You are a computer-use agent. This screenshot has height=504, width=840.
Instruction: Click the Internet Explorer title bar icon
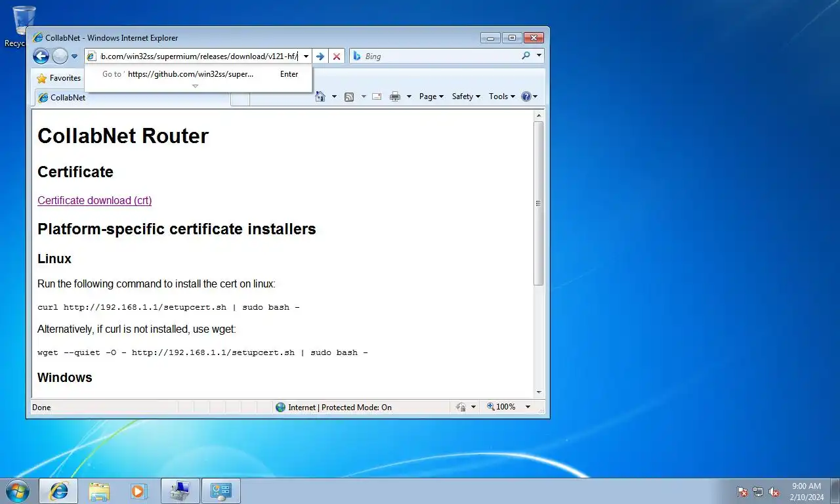(x=38, y=38)
